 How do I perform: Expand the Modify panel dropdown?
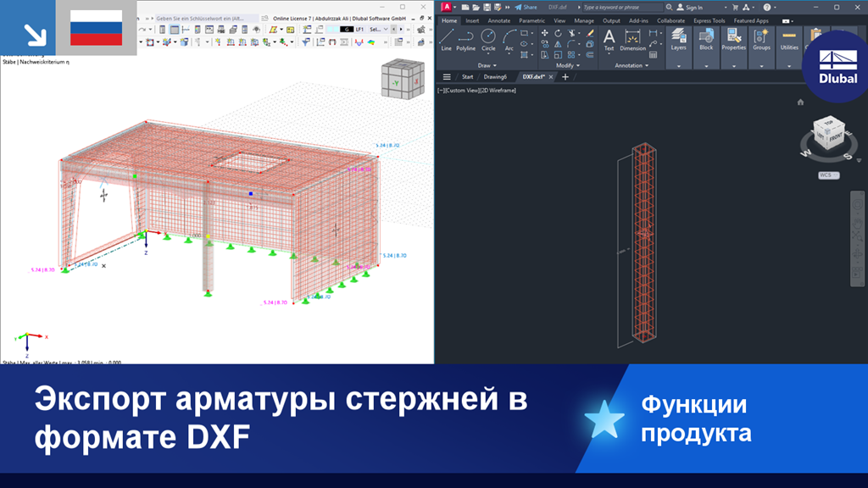click(567, 65)
